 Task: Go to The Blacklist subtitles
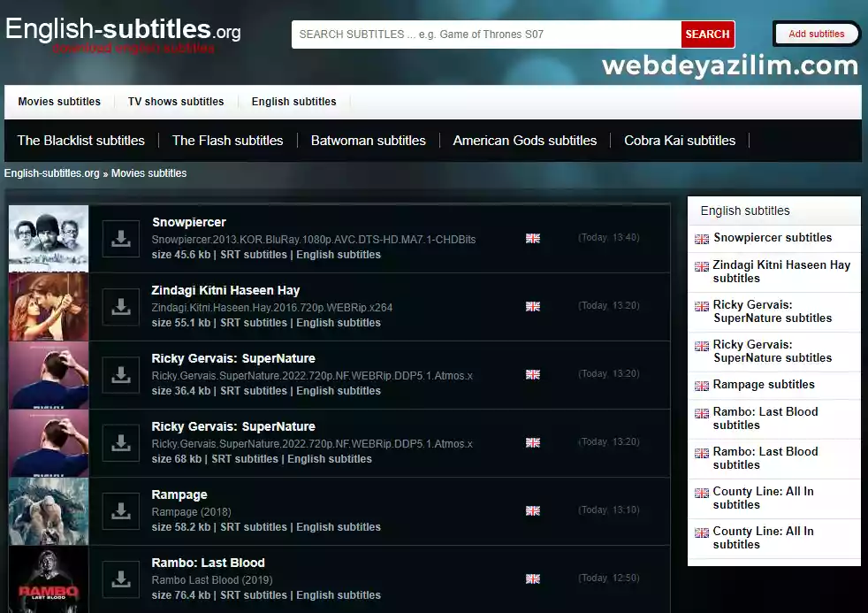(80, 141)
